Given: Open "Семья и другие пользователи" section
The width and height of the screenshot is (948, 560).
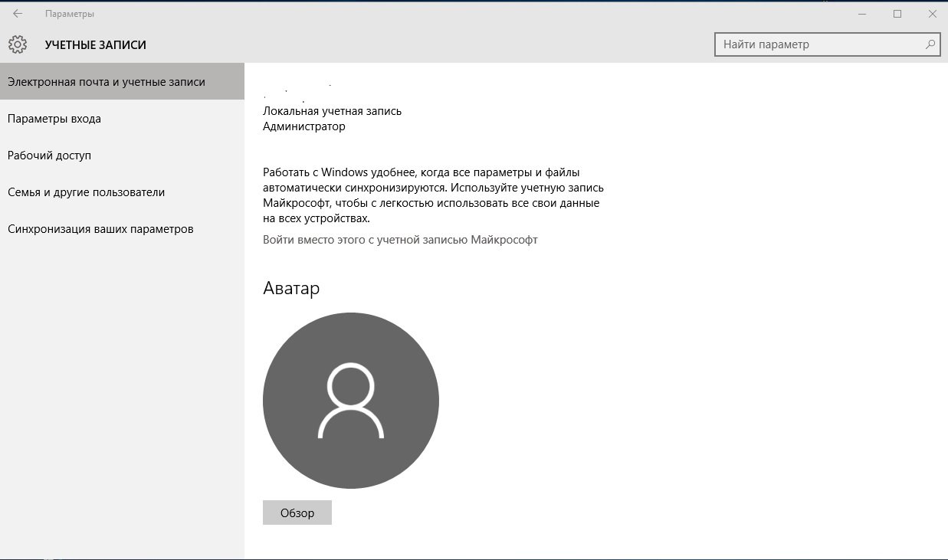Looking at the screenshot, I should point(122,192).
